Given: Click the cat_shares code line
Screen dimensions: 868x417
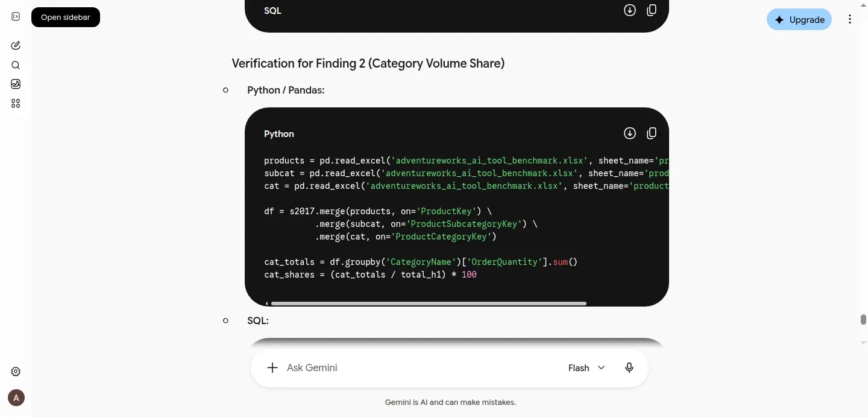Looking at the screenshot, I should [370, 275].
